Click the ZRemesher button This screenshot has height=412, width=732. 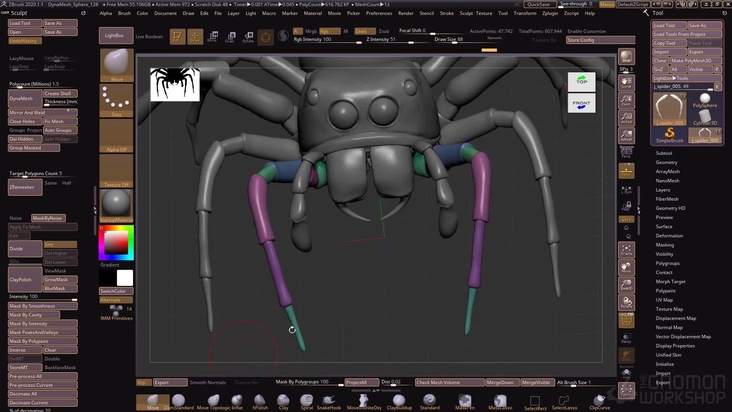[x=25, y=187]
